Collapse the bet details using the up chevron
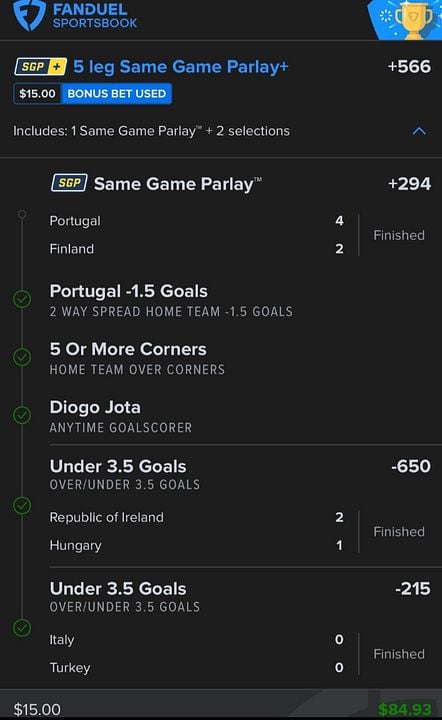The height and width of the screenshot is (720, 442). (x=419, y=131)
